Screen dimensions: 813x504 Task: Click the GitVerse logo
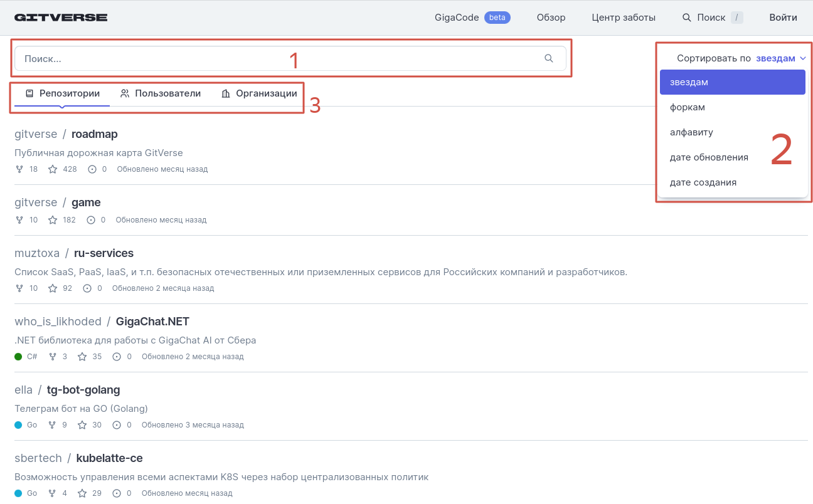[x=61, y=18]
